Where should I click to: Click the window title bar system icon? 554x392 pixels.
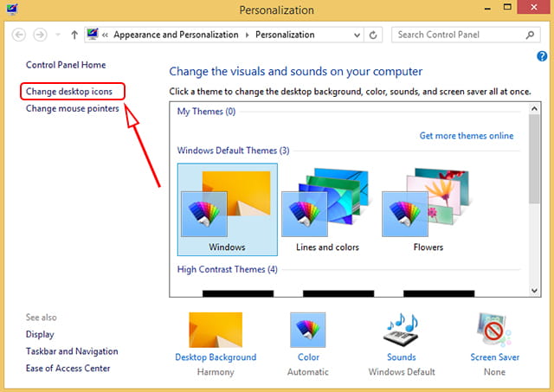point(11,8)
